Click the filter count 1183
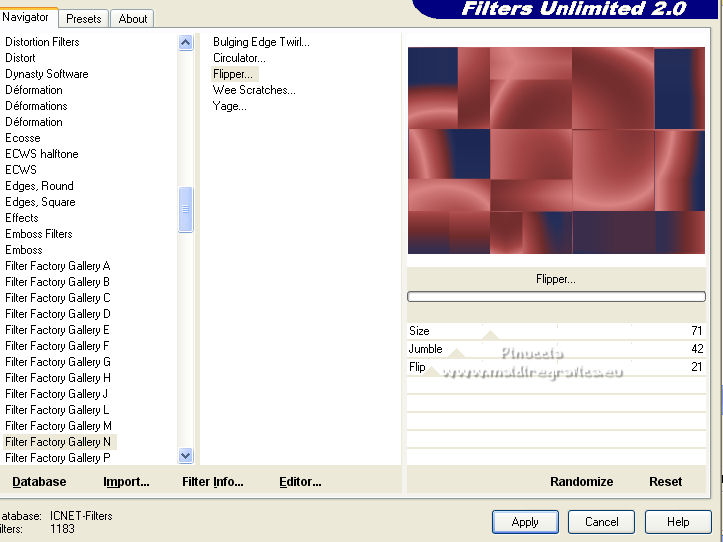 coord(62,529)
